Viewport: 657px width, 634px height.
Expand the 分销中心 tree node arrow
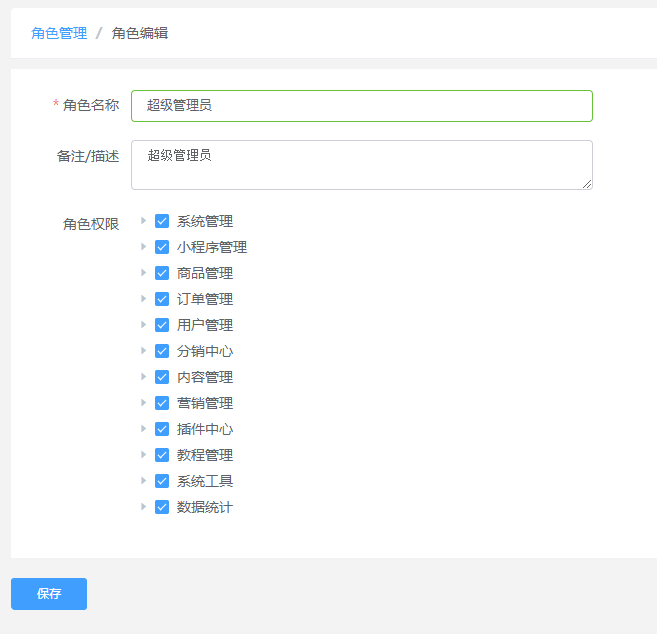pyautogui.click(x=143, y=350)
